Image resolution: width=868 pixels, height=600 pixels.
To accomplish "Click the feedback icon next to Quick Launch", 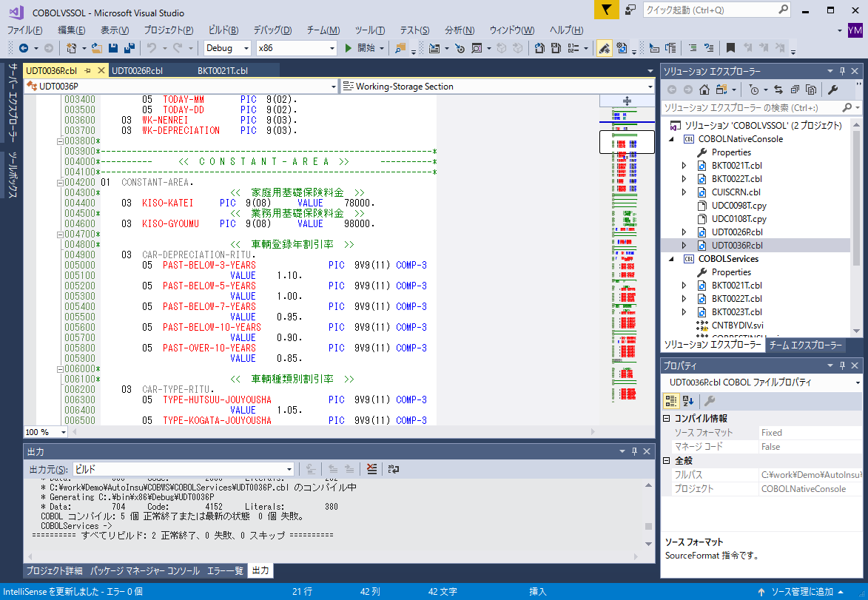I will click(x=630, y=10).
